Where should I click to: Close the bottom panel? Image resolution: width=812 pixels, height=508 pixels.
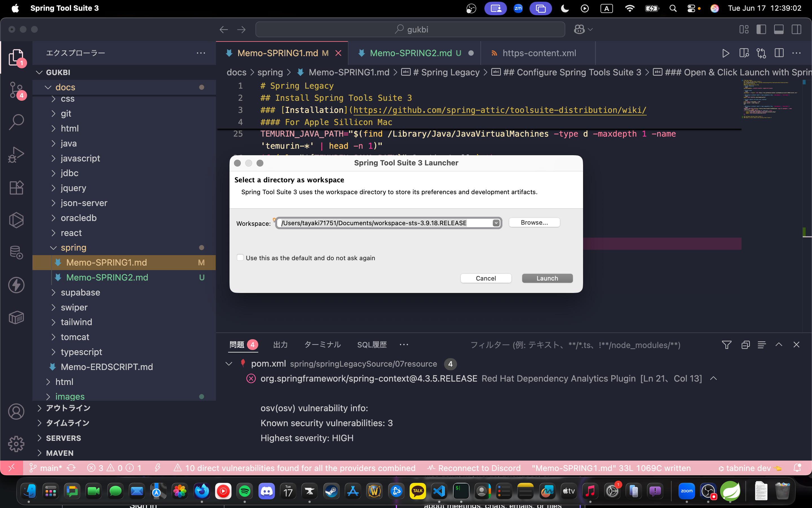[x=796, y=345]
